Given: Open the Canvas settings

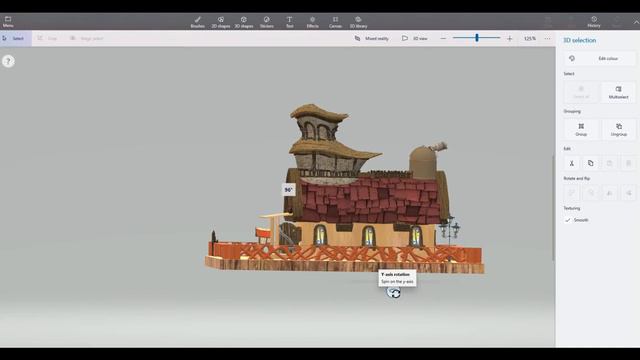Looking at the screenshot, I should click(x=335, y=22).
